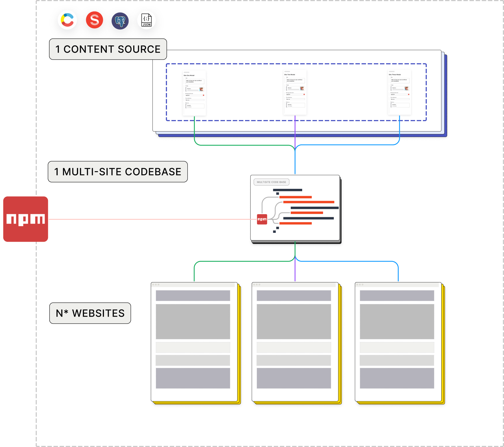This screenshot has width=504, height=447.
Task: Click the hero block in the green-line website mockup
Action: pyautogui.click(x=193, y=322)
